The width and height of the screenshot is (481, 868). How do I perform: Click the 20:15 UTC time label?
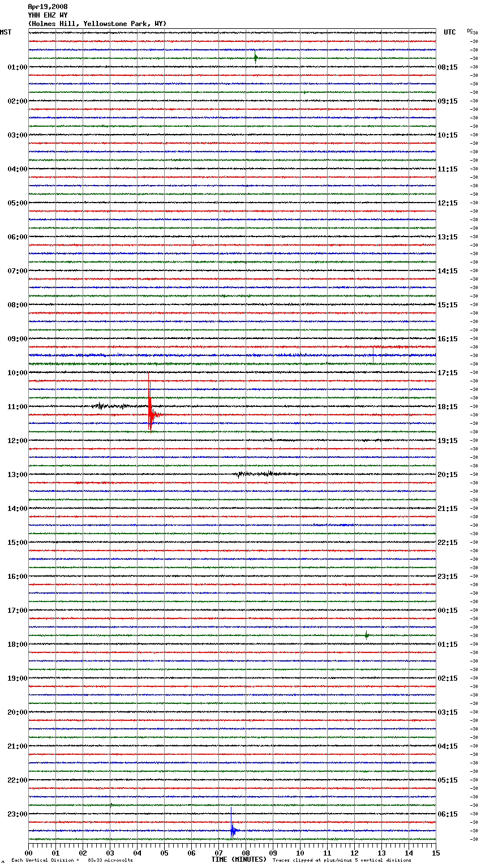click(x=448, y=475)
